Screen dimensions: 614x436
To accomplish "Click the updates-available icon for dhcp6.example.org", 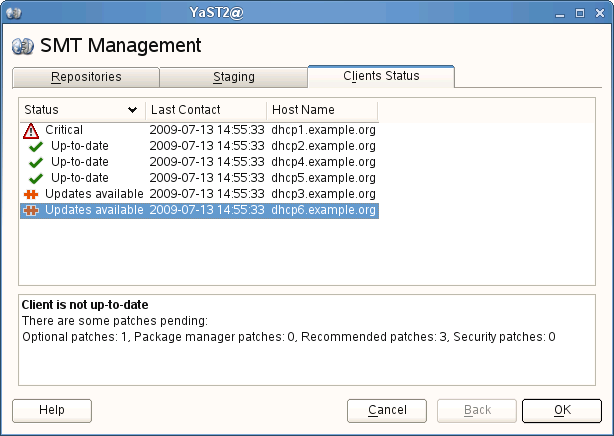I will 31,210.
